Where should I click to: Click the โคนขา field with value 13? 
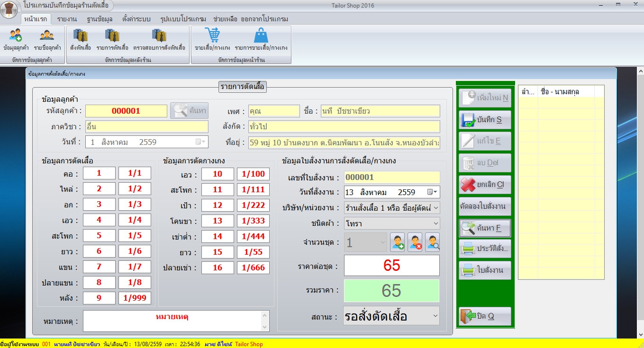(x=218, y=221)
